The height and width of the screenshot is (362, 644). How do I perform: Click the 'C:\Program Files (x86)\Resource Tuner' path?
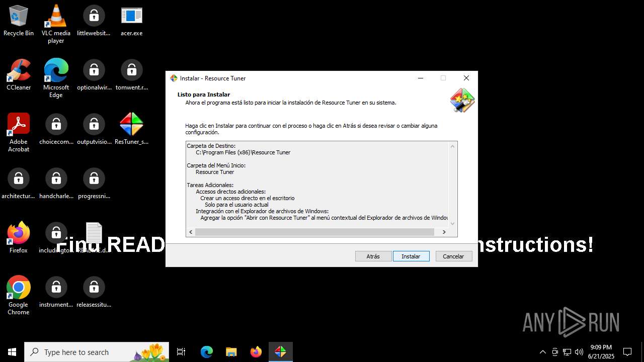pos(243,152)
